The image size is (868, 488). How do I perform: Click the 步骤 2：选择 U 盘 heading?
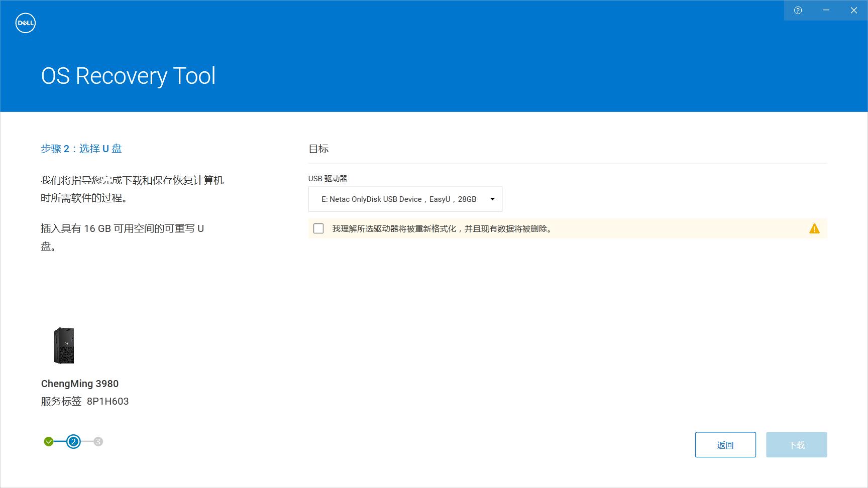pyautogui.click(x=81, y=149)
